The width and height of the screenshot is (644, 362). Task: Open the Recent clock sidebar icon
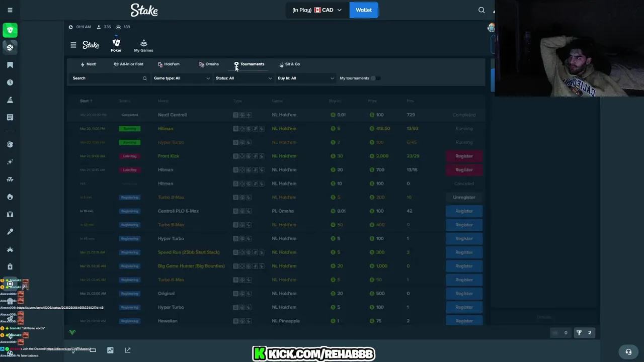[10, 82]
